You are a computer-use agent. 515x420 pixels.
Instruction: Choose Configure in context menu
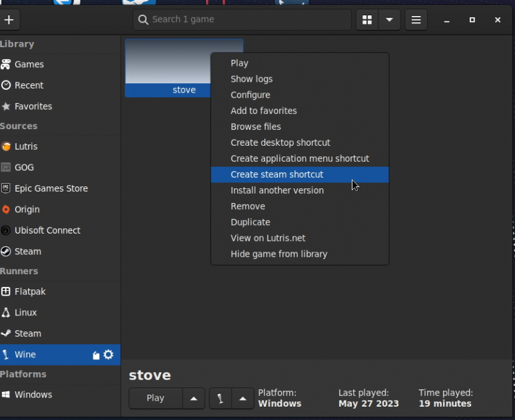(x=300, y=95)
